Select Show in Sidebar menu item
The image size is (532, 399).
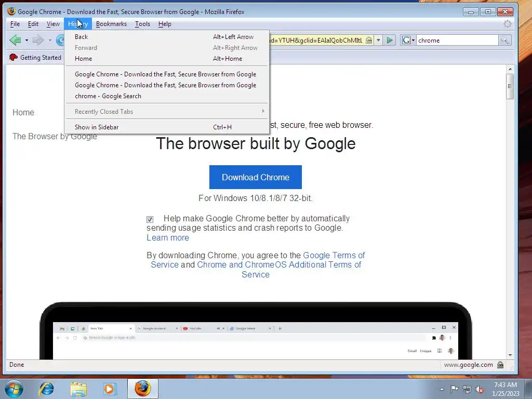coord(166,127)
